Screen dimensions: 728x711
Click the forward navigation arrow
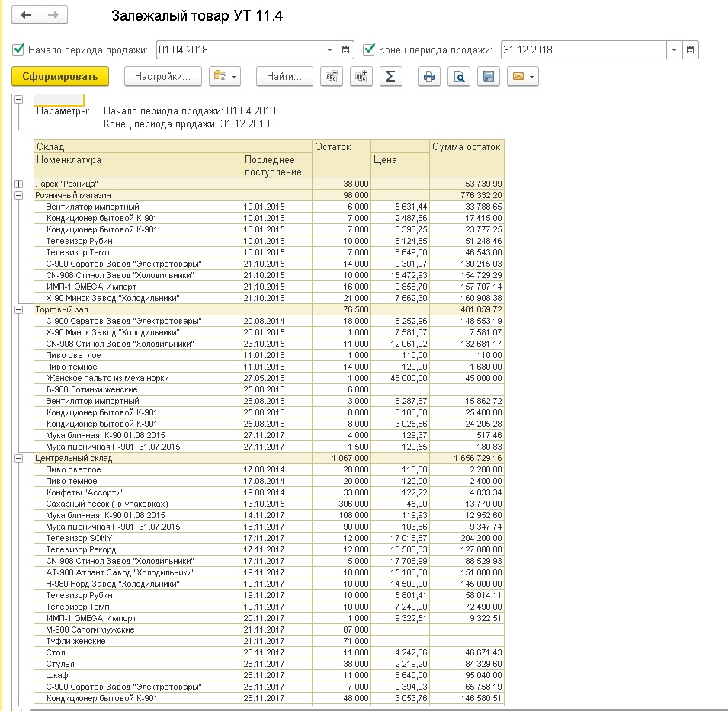coord(53,14)
